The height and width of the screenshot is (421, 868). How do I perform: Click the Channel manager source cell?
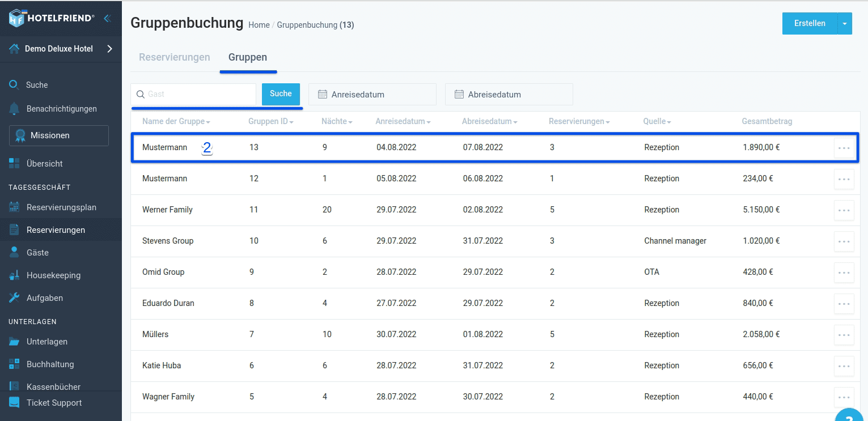[675, 241]
